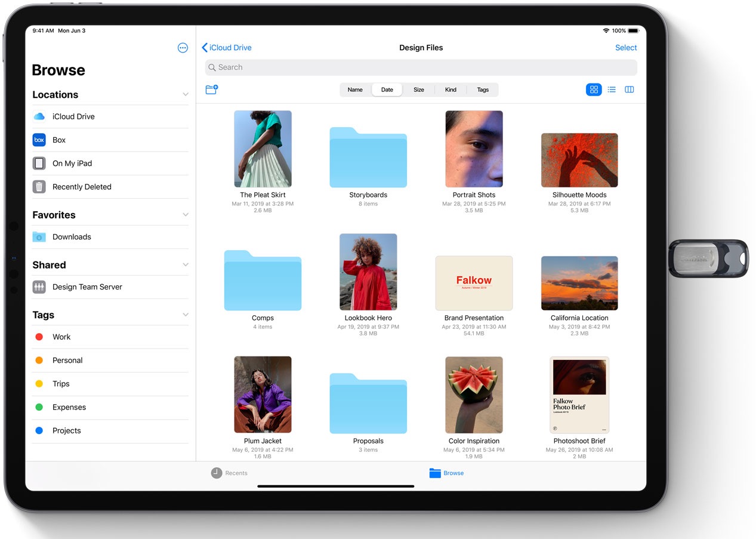
Task: Open Design Team Server icon
Action: (39, 287)
